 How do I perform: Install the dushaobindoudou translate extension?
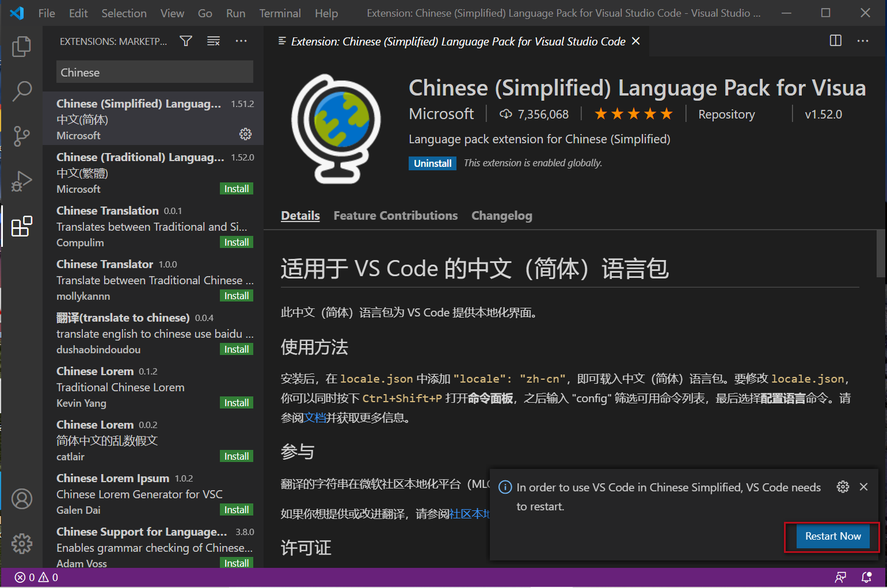point(237,349)
